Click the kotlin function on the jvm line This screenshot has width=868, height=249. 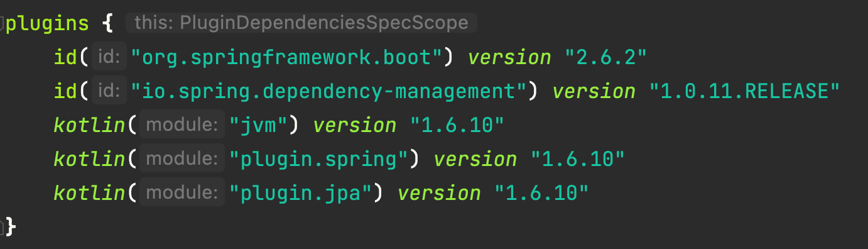[89, 125]
